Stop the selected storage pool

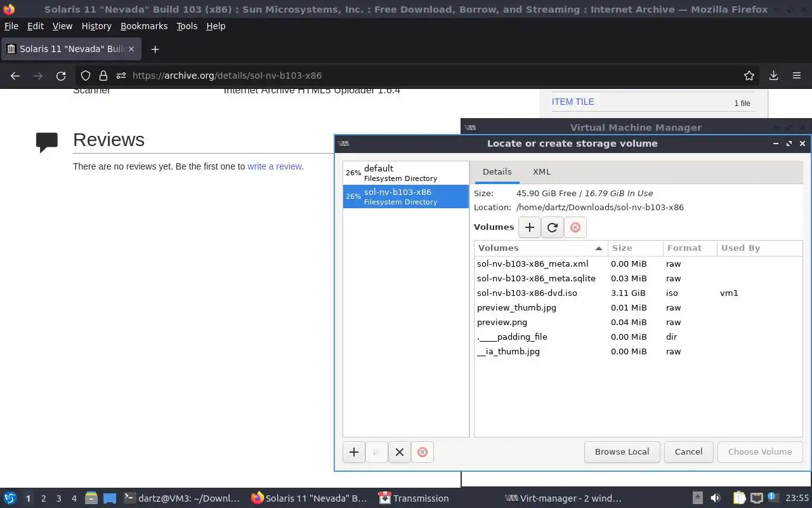[x=400, y=452]
